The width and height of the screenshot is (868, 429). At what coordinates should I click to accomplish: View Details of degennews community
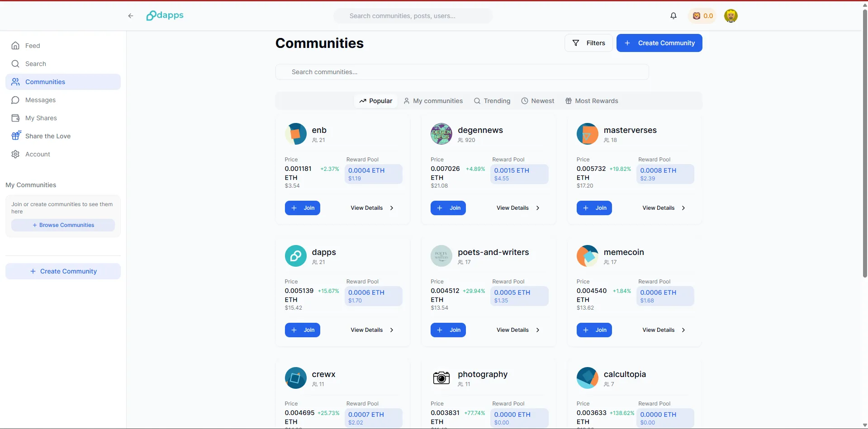(x=518, y=208)
